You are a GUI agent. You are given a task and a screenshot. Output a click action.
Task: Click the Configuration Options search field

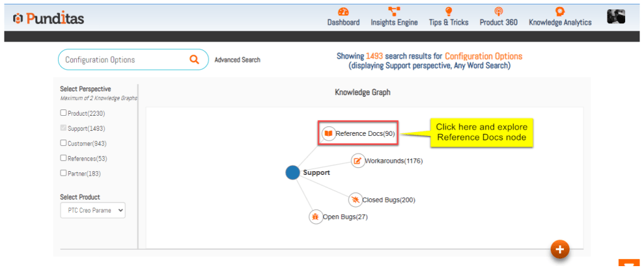point(123,60)
